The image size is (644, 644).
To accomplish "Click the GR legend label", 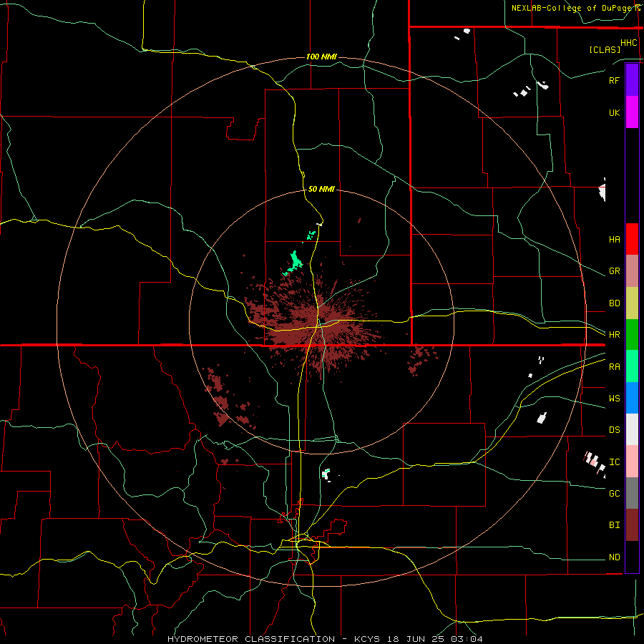I will (x=614, y=271).
